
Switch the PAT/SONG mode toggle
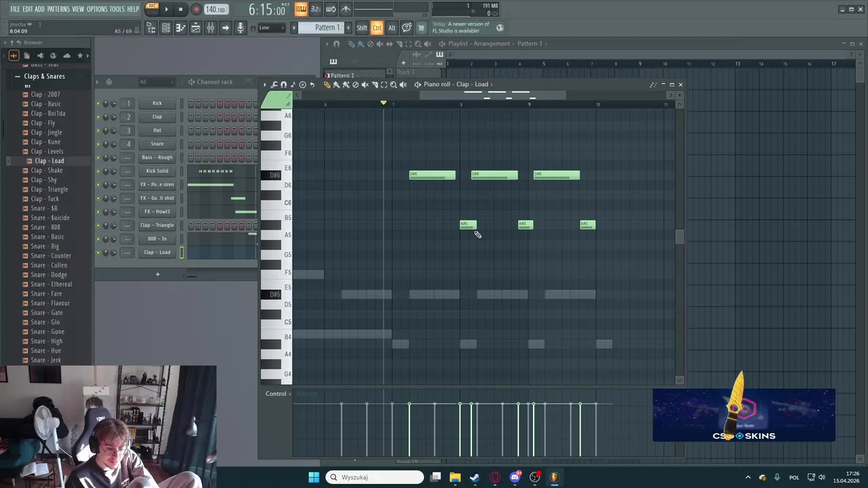[x=153, y=9]
